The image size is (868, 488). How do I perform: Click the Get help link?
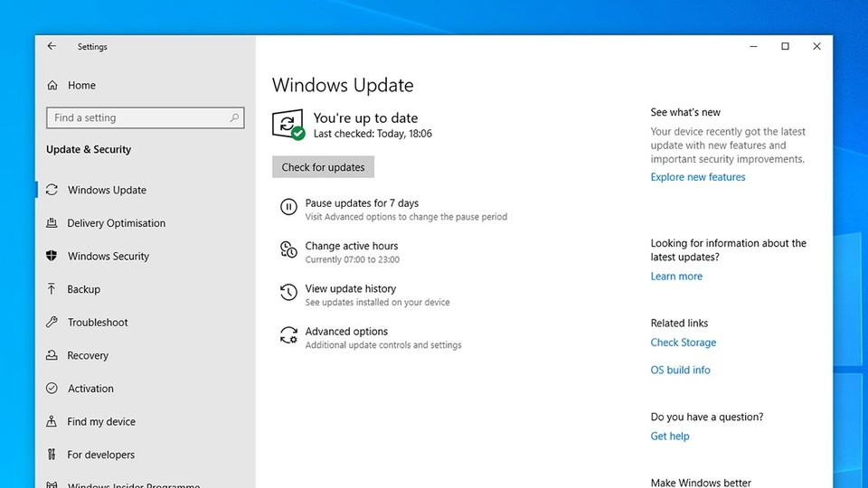(x=670, y=436)
